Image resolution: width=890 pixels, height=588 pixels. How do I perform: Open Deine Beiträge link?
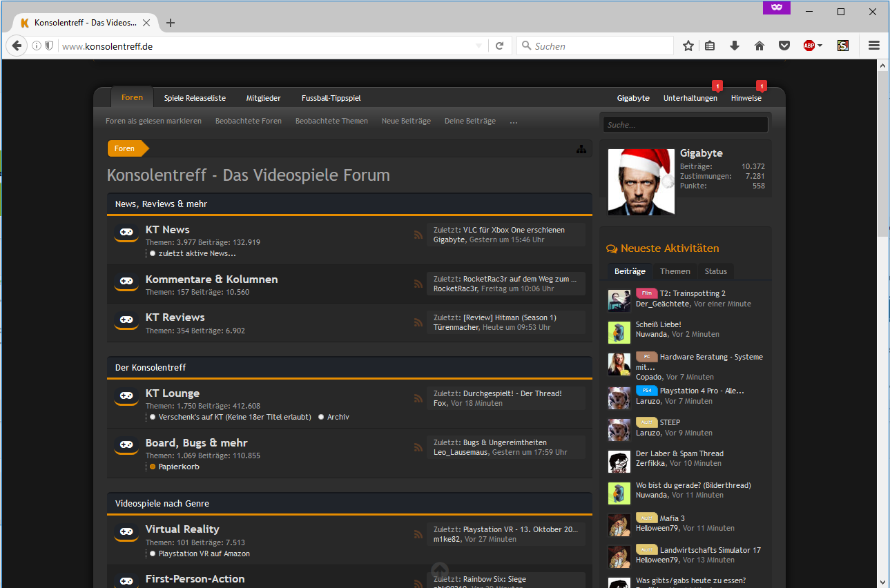click(x=470, y=121)
